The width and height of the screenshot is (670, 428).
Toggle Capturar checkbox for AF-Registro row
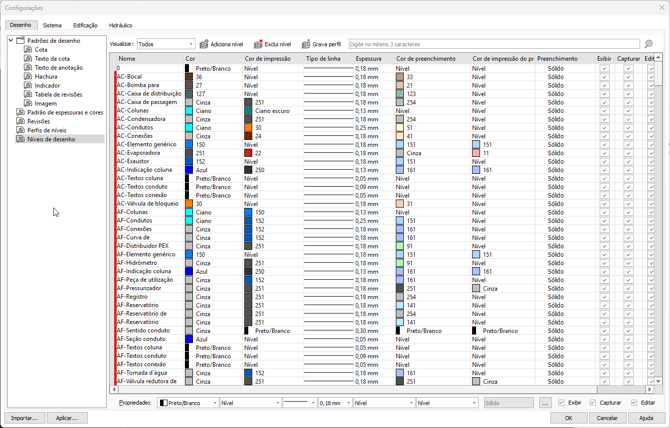pos(628,297)
